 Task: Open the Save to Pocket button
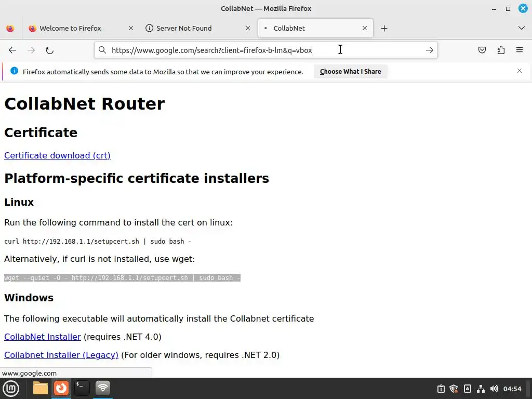point(482,50)
